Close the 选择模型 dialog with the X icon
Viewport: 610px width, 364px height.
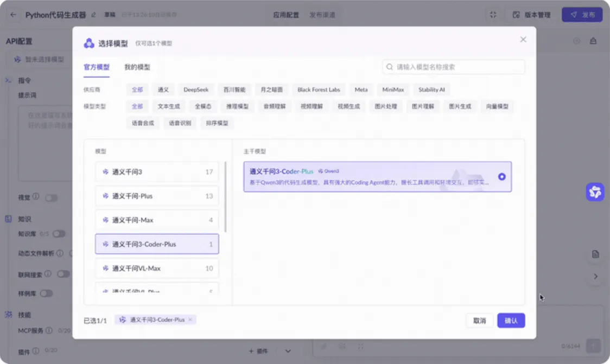point(523,39)
